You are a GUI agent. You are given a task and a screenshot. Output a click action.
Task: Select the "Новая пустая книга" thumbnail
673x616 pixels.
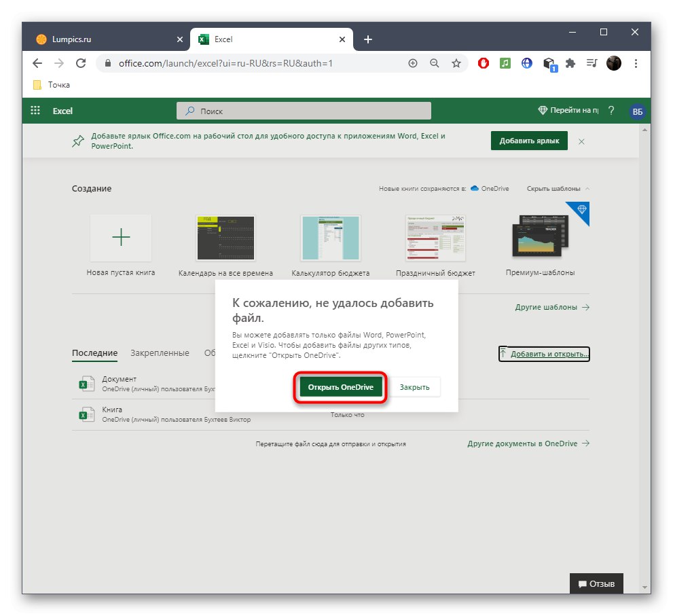(x=121, y=238)
